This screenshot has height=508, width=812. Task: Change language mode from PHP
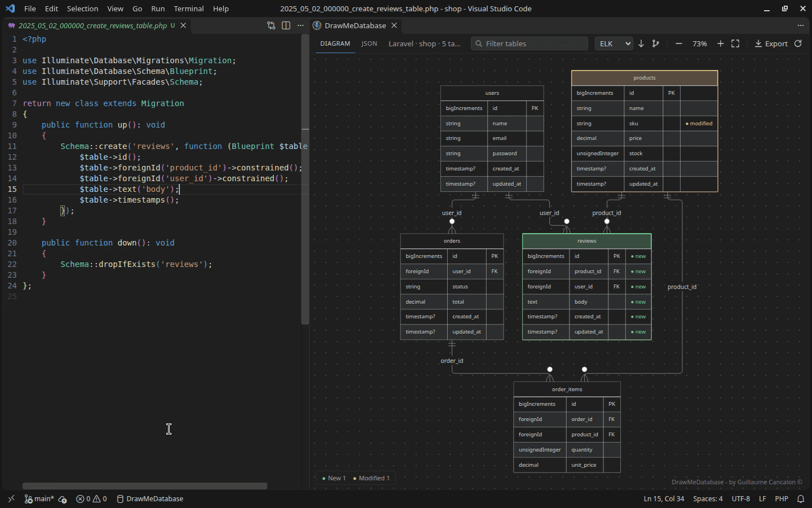(782, 499)
